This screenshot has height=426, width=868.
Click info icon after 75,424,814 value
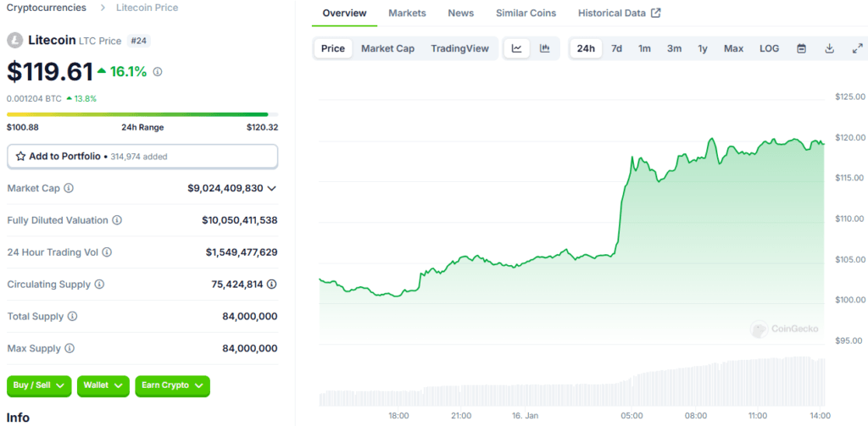pyautogui.click(x=272, y=285)
